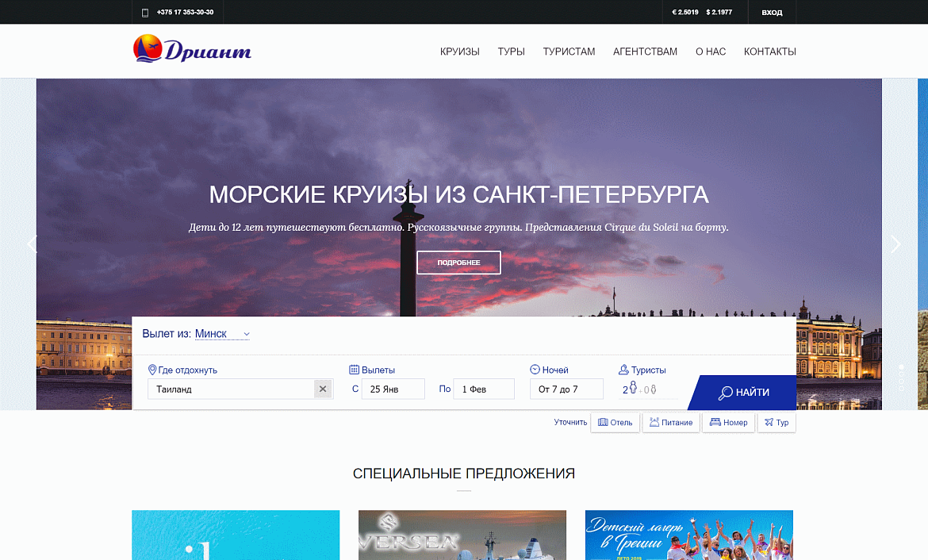Clear the Таиланд destination field
This screenshot has height=560, width=928.
[323, 389]
